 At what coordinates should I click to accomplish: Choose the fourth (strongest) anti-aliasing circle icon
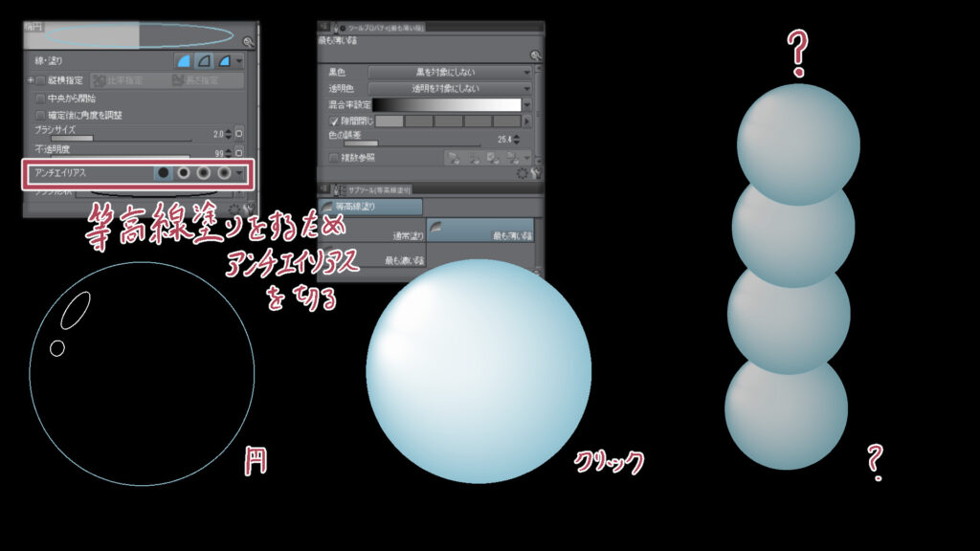(224, 173)
